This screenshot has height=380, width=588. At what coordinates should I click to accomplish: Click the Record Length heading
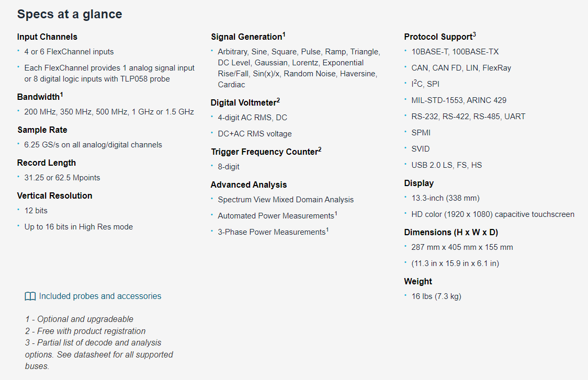(x=47, y=163)
